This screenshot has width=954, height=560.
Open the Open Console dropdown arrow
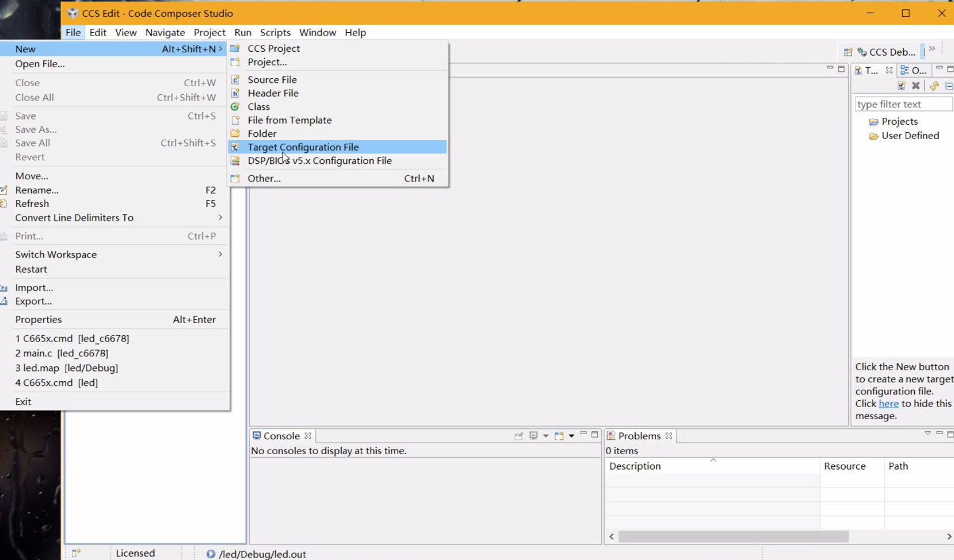click(571, 435)
